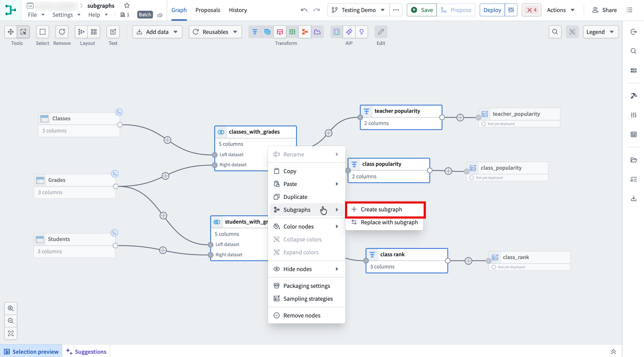Viewport: 644px width, 357px height.
Task: Open the Actions dropdown
Action: tap(561, 10)
